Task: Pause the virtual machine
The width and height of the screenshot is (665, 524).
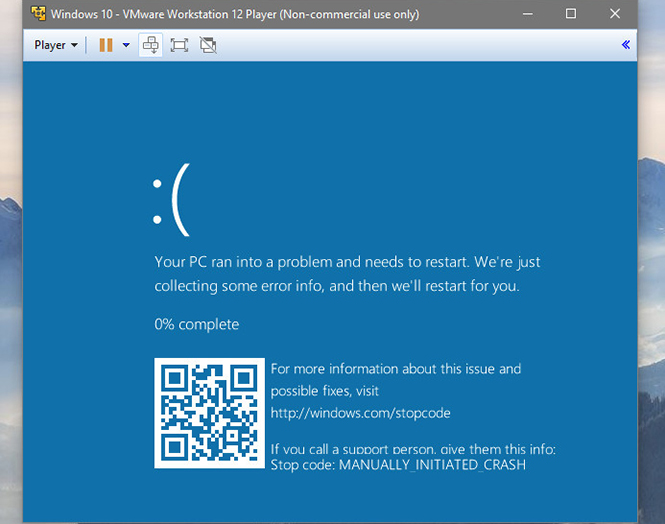Action: tap(106, 45)
